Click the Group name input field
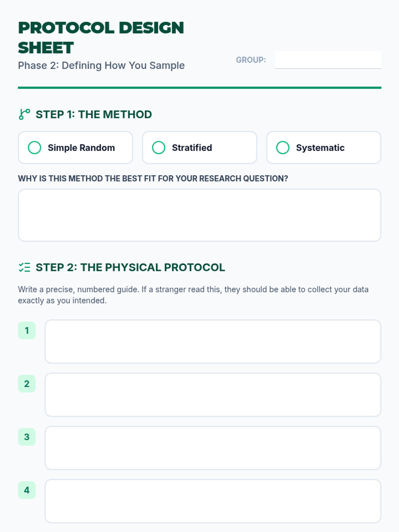Viewport: 399px width, 532px height. 328,60
